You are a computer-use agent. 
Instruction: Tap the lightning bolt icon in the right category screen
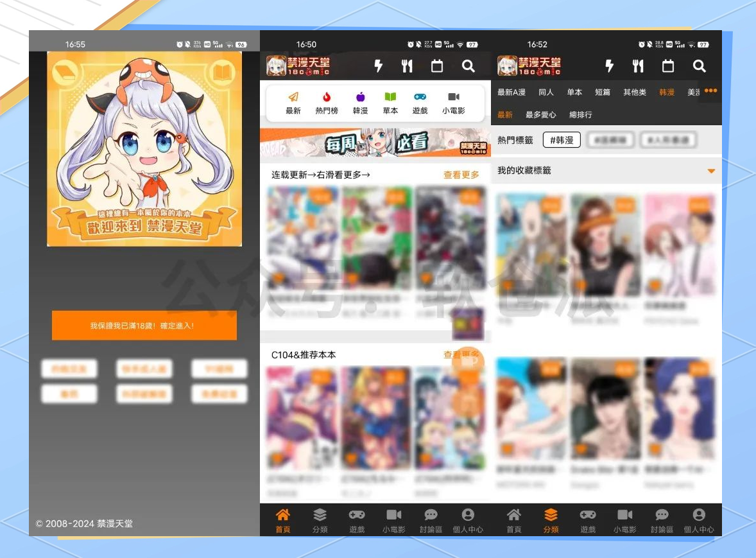click(x=610, y=66)
